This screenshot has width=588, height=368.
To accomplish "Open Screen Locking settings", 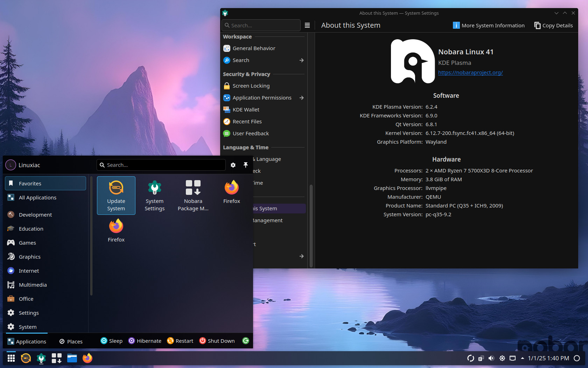I will [x=264, y=86].
